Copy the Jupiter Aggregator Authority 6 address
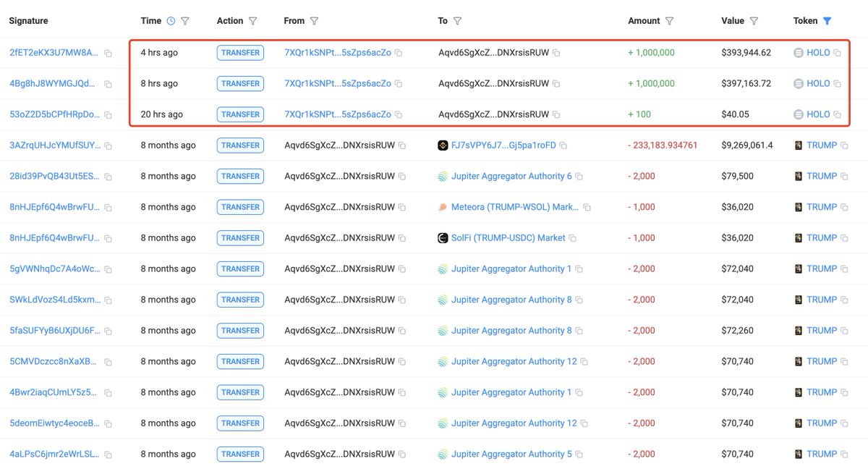 [579, 177]
